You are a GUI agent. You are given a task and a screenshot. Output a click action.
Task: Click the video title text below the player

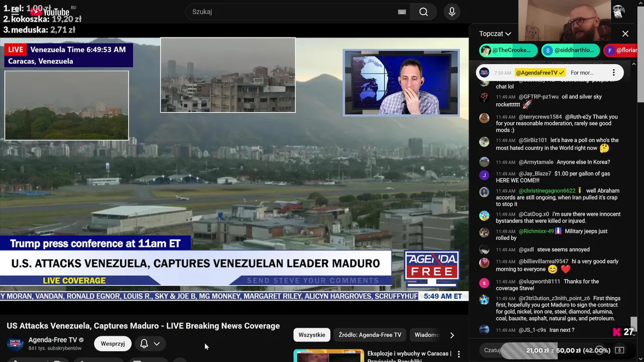143,326
